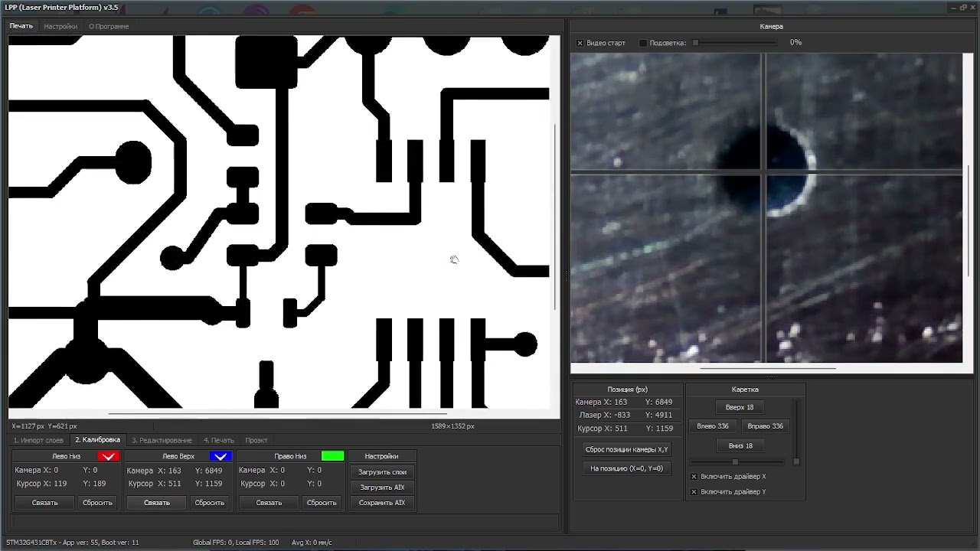Move carriage with Влево 336 button

tap(713, 426)
